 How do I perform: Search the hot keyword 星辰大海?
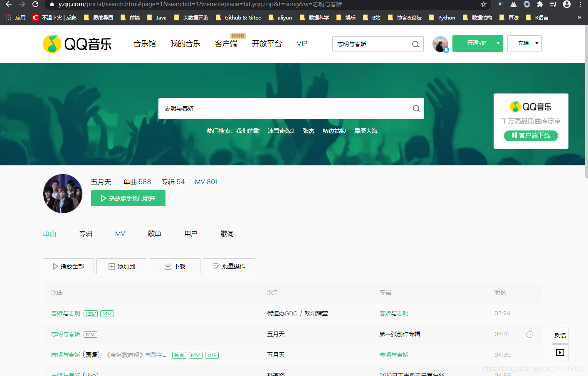coord(366,131)
